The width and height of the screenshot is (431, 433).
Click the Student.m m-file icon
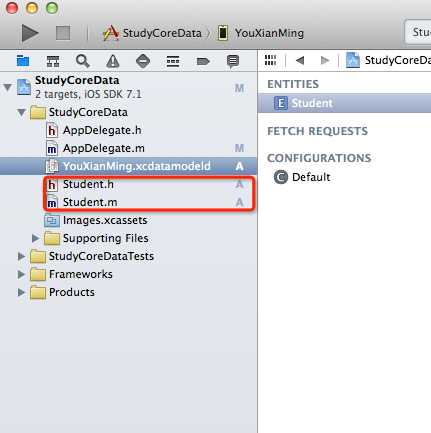pos(52,202)
